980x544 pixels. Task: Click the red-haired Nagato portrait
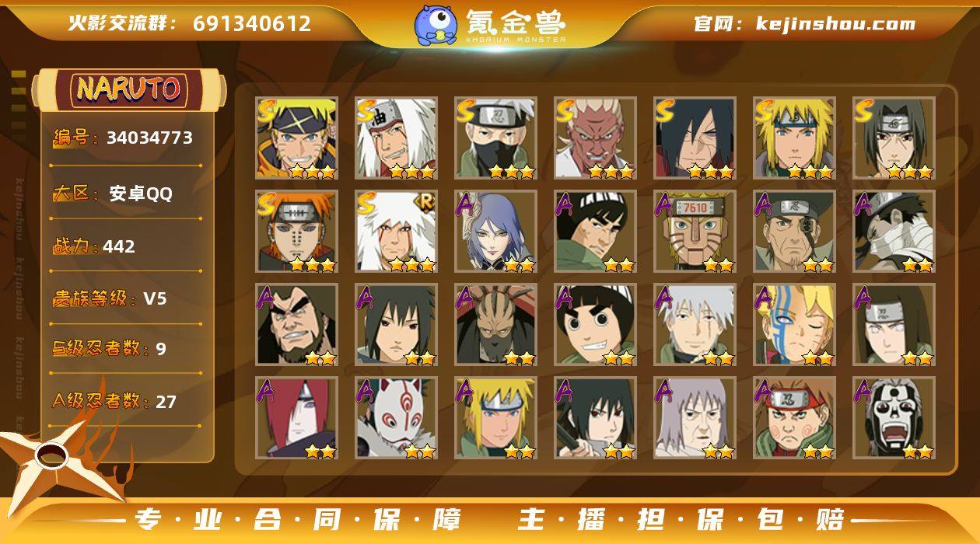[296, 418]
